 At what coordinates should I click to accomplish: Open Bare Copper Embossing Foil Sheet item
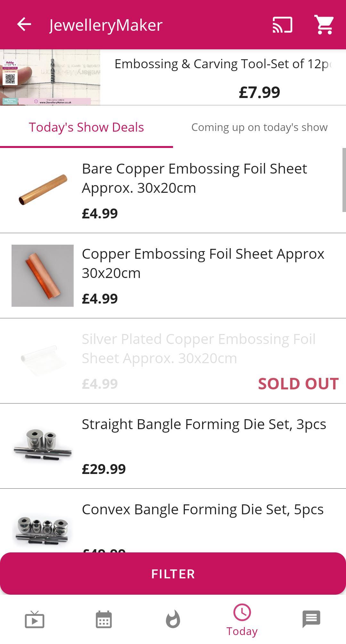pyautogui.click(x=173, y=191)
